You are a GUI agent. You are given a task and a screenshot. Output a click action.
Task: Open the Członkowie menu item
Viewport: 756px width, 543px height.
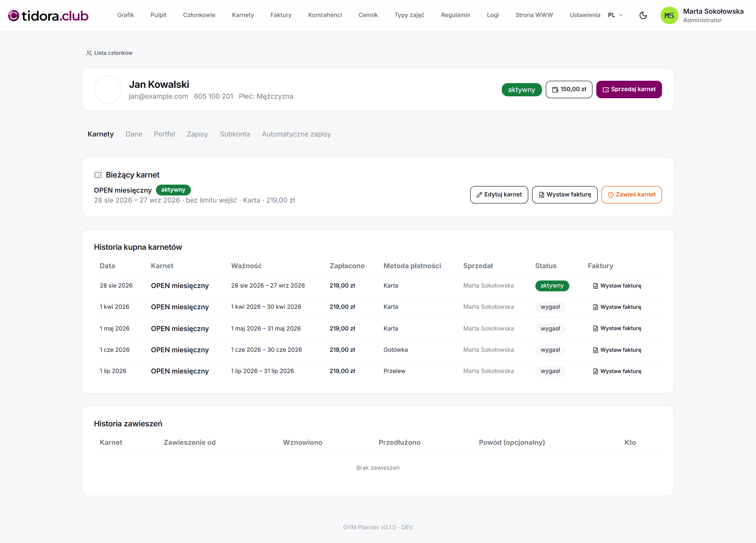199,15
